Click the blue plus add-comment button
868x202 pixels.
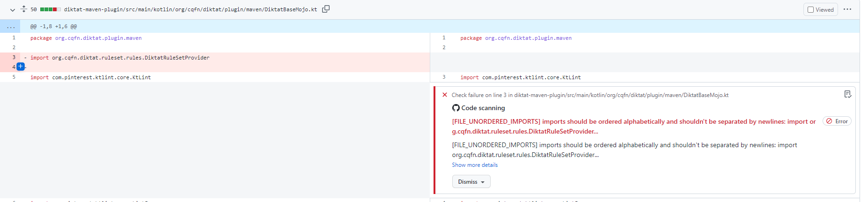point(21,67)
